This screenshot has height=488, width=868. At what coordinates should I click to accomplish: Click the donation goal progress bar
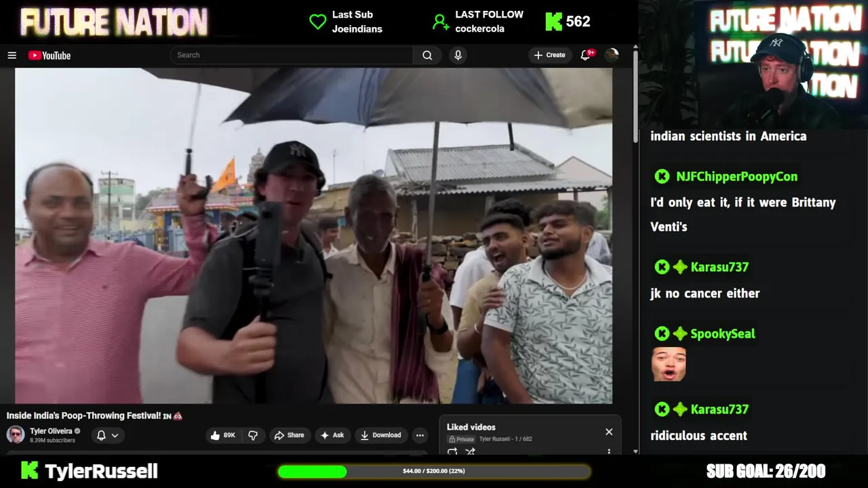pos(434,471)
